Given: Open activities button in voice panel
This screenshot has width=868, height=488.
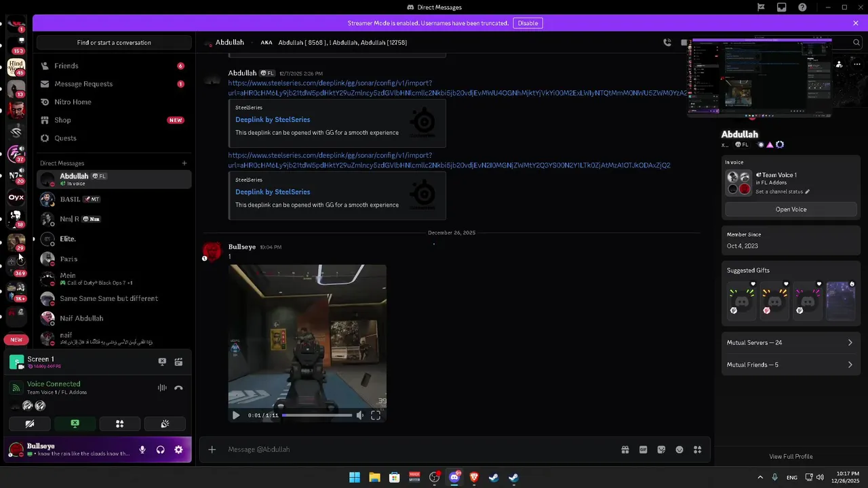Looking at the screenshot, I should point(120,424).
